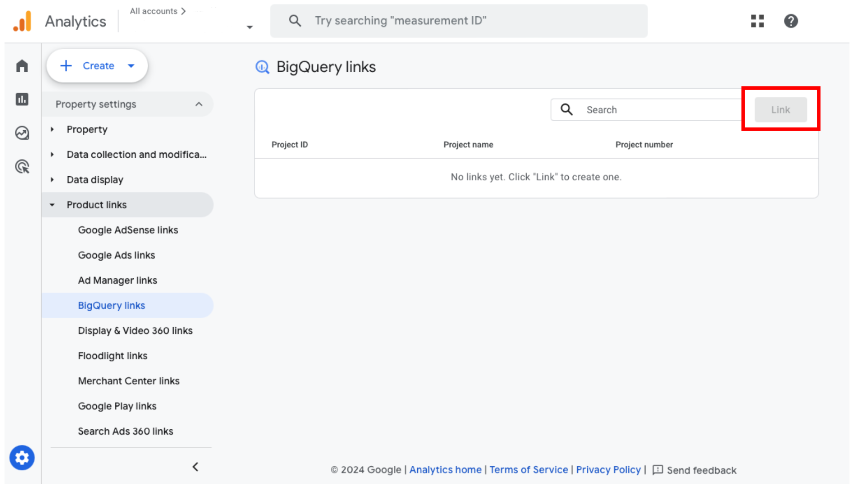
Task: Expand the Data display arrow
Action: tap(52, 180)
